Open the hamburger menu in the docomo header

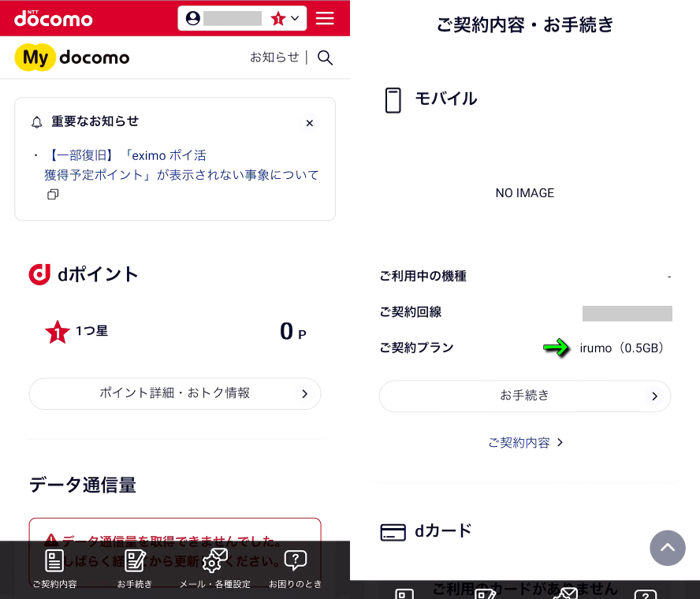tap(325, 18)
